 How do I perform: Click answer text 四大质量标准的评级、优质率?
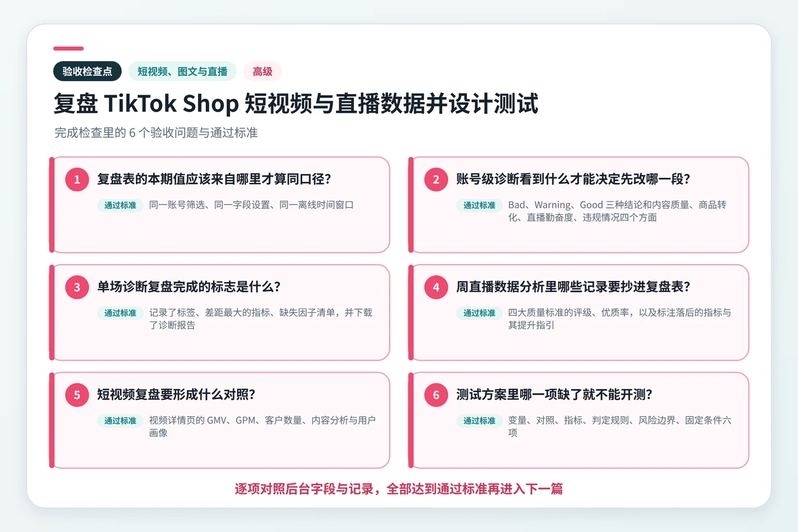pyautogui.click(x=620, y=319)
